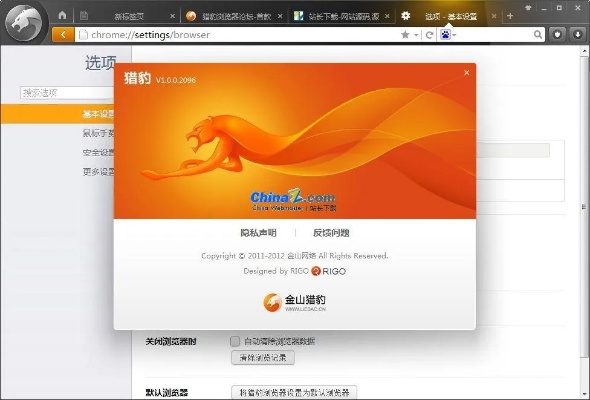Close the 猎豹浏览器论坛 tab
590x400 pixels.
(x=280, y=16)
